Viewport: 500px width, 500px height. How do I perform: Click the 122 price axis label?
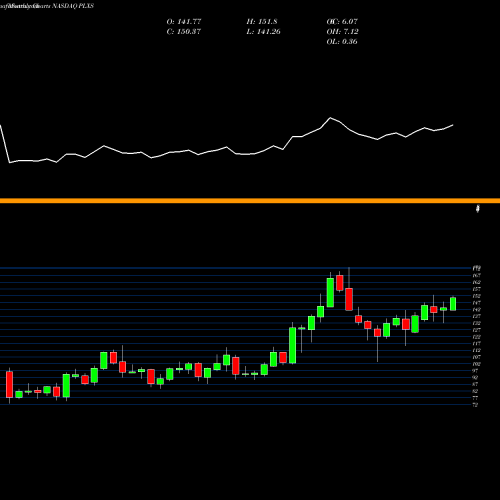[x=477, y=337]
